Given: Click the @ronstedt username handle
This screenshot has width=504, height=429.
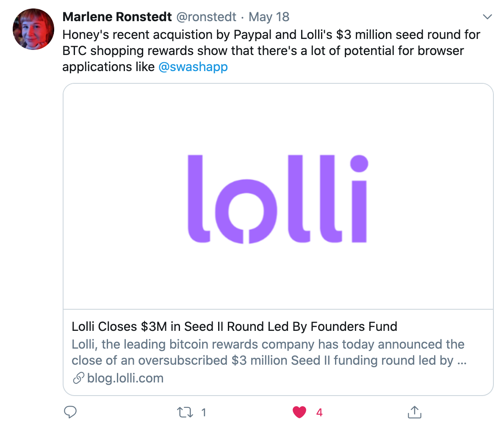Looking at the screenshot, I should 206,17.
